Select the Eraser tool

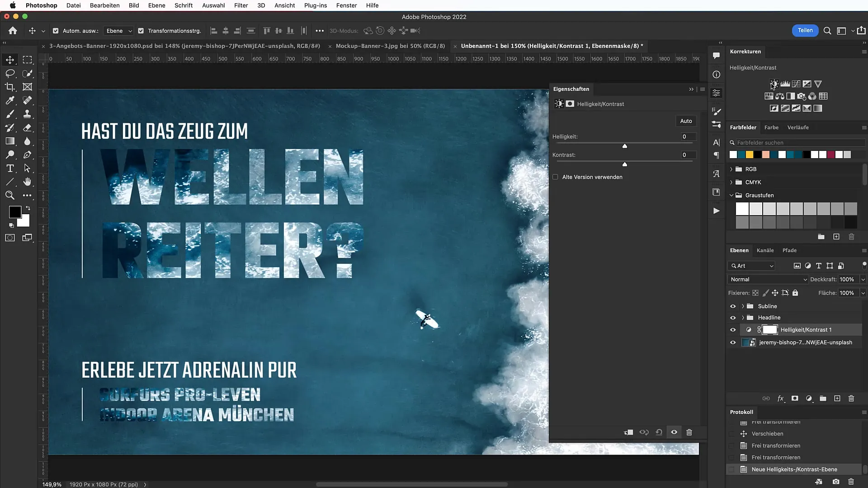pos(28,127)
